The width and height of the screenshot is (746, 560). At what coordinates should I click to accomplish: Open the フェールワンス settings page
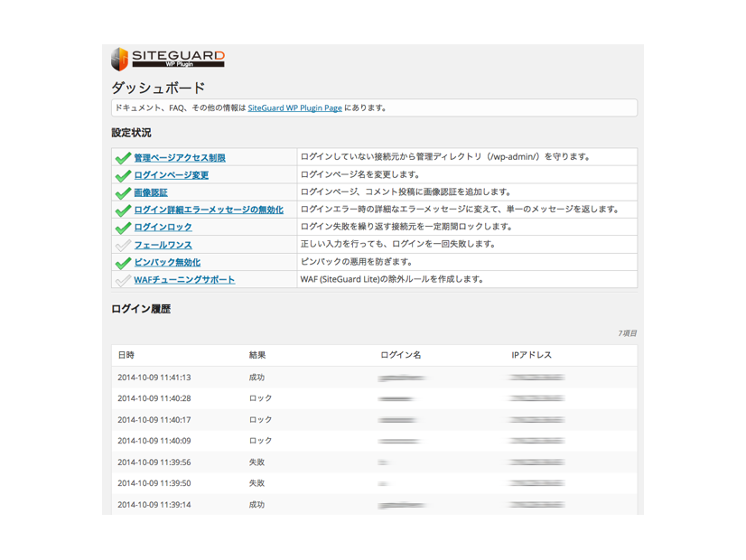click(x=162, y=245)
